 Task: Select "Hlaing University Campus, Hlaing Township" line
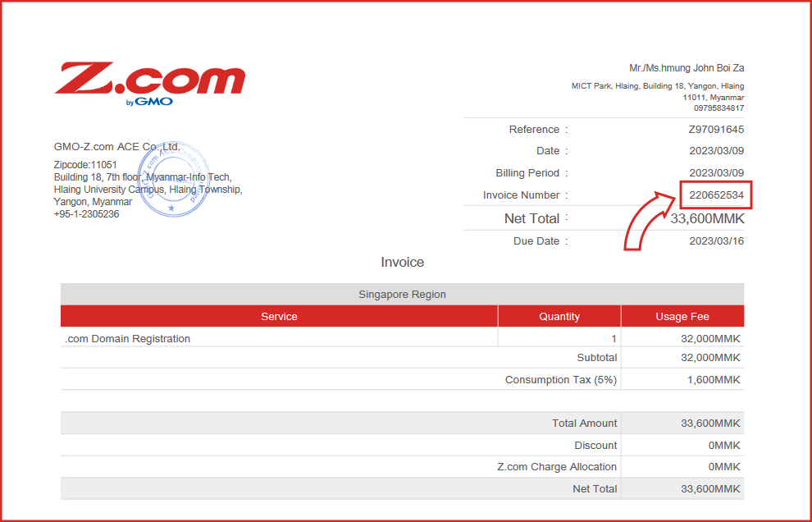coord(148,190)
